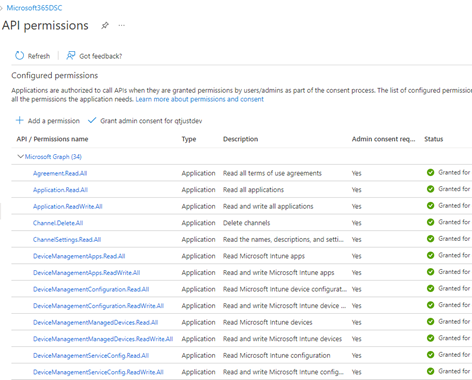Viewport: 472px width, 380px height.
Task: Click granted status icon for DeviceManagementManagedDevices.ReadWrite.All
Action: (430, 338)
